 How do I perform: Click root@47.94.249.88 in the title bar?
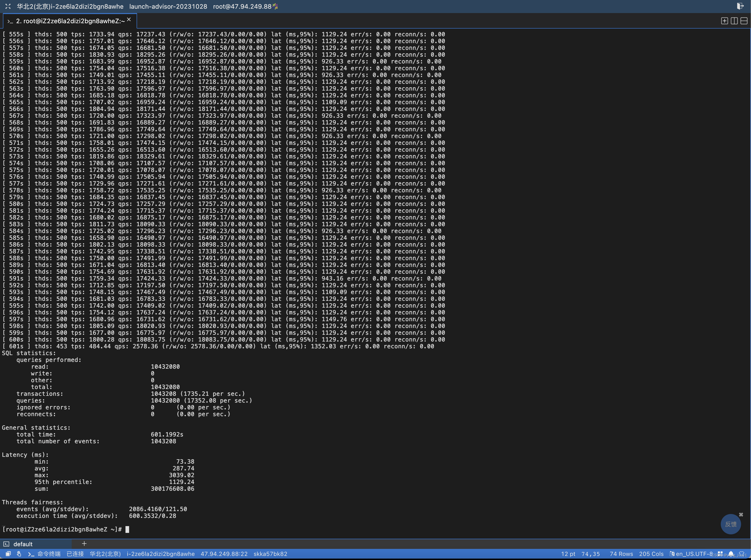click(x=242, y=6)
